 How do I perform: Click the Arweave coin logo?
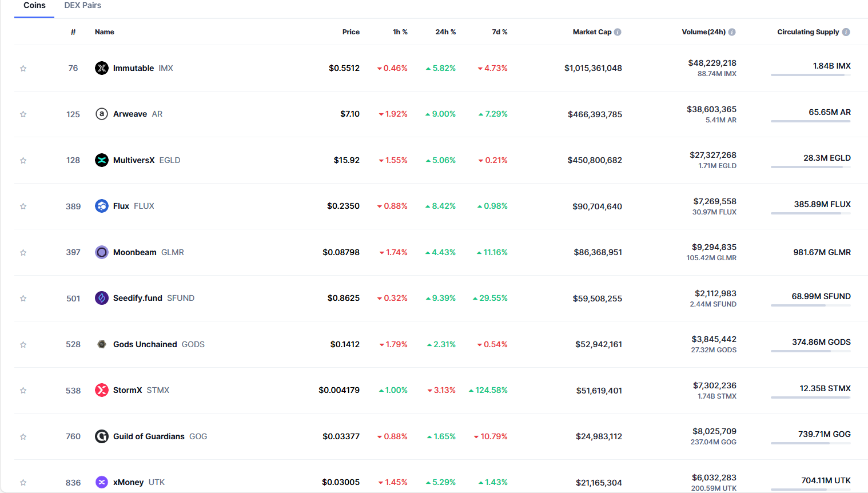(101, 114)
